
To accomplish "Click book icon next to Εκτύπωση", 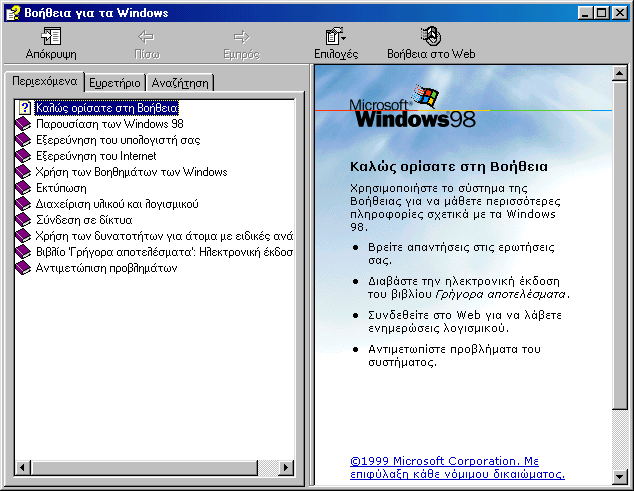I will [23, 188].
